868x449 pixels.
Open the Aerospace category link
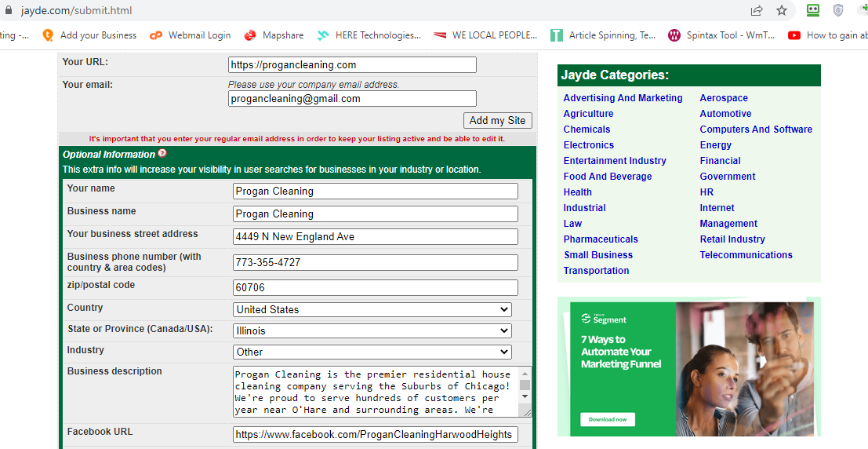[x=724, y=98]
